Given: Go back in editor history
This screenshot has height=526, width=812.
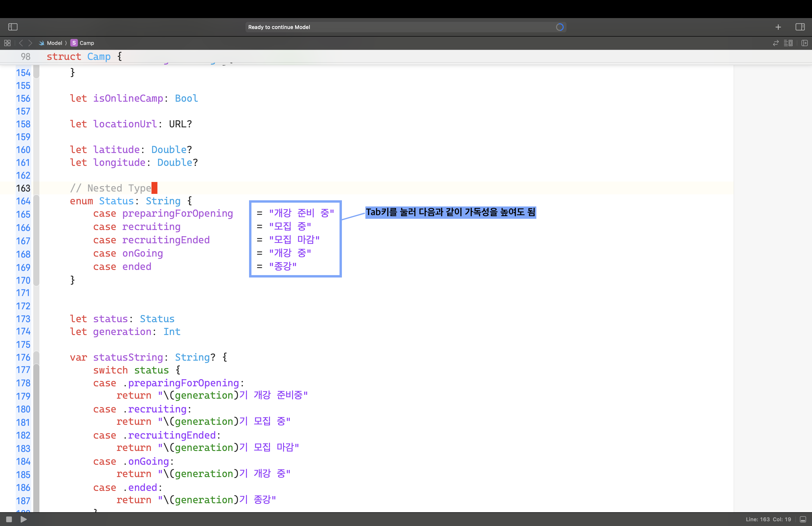Looking at the screenshot, I should point(21,43).
